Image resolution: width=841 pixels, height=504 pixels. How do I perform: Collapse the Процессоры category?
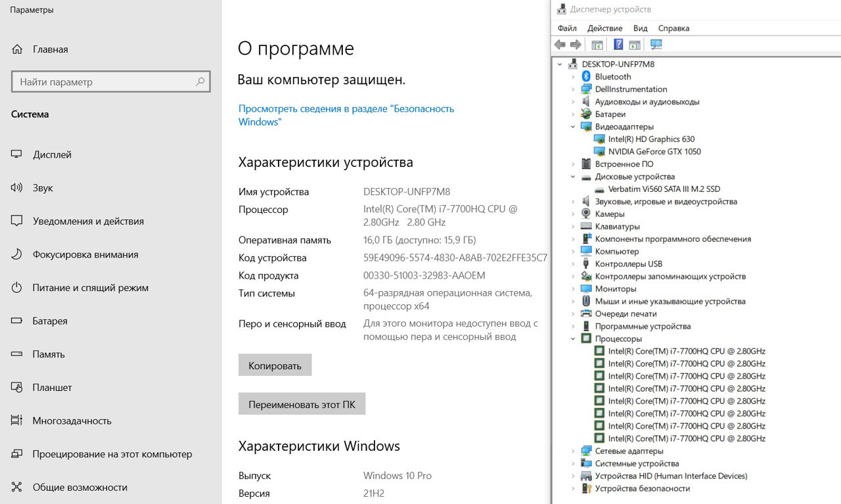573,339
